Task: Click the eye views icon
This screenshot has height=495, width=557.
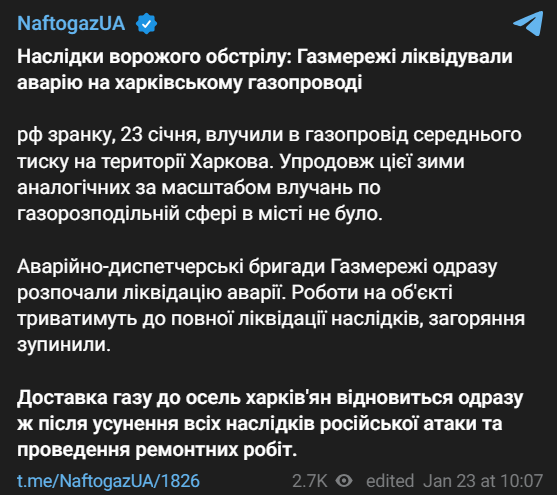Action: pyautogui.click(x=344, y=481)
